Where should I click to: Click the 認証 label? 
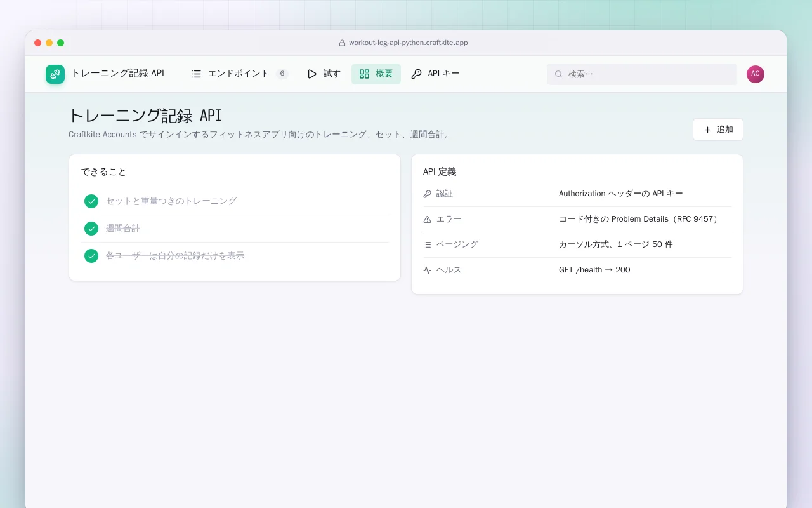click(x=445, y=194)
